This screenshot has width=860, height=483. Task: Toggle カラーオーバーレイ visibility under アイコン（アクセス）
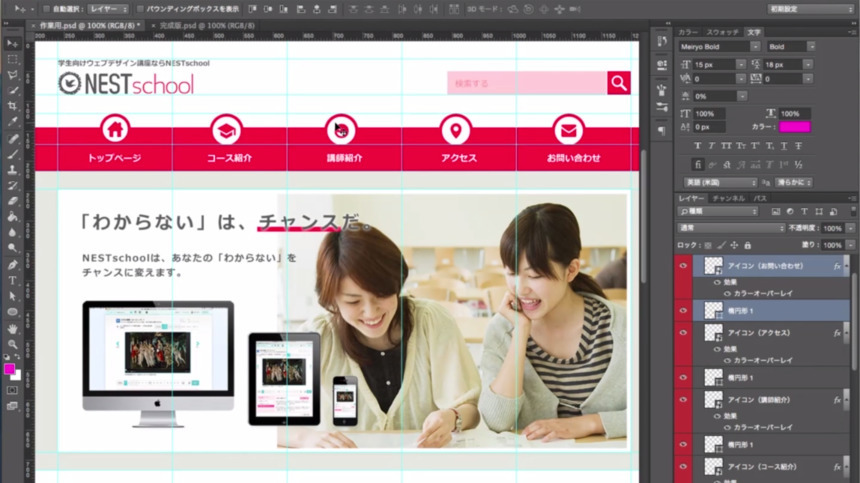[727, 361]
